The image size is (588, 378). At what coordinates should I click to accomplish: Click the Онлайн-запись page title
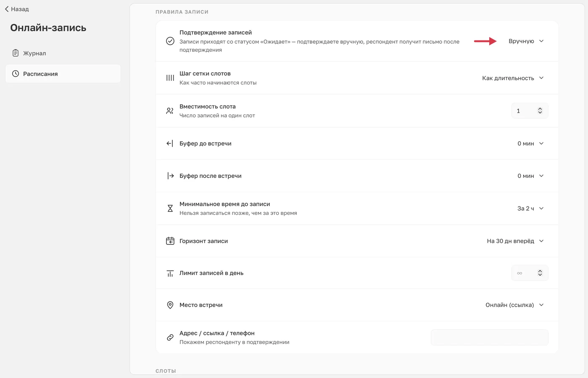point(48,28)
